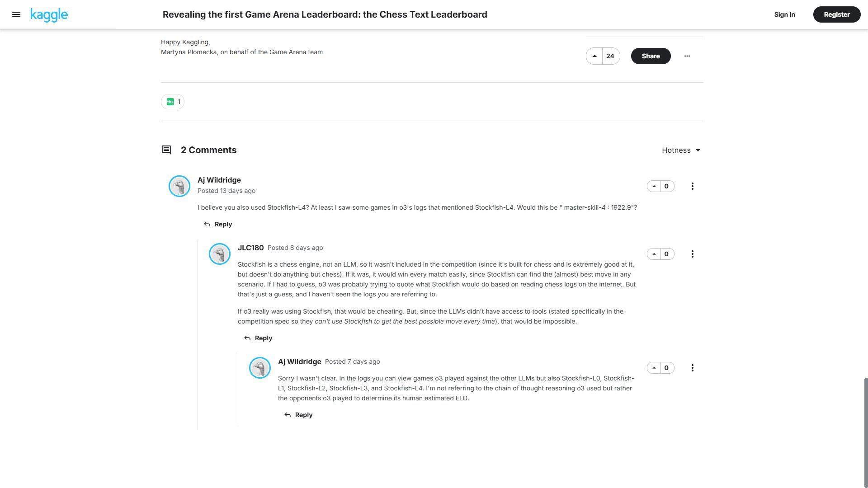Upvote JLC180's comment
The width and height of the screenshot is (868, 488).
click(x=654, y=254)
